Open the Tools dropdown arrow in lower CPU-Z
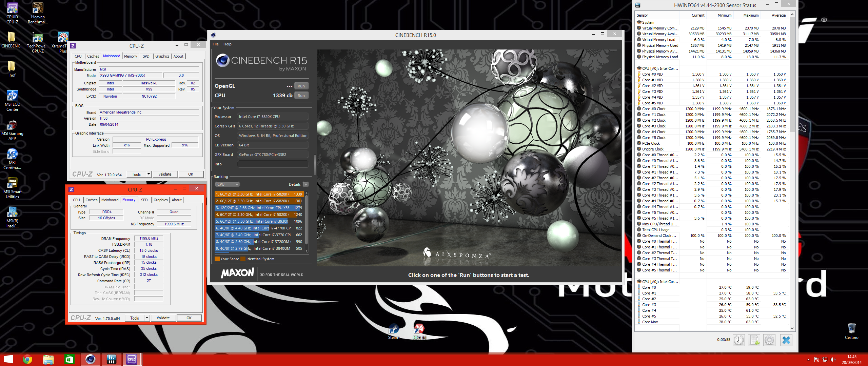 (x=147, y=318)
